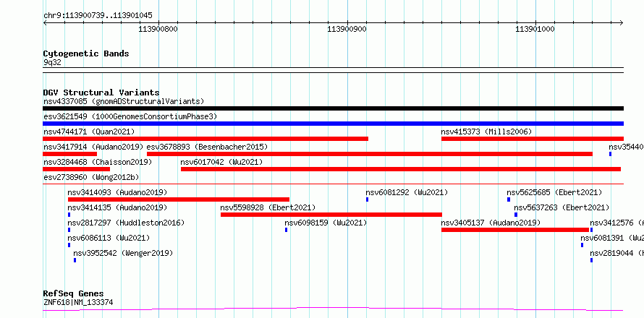Select the red bar under nsv4744171

206,139
